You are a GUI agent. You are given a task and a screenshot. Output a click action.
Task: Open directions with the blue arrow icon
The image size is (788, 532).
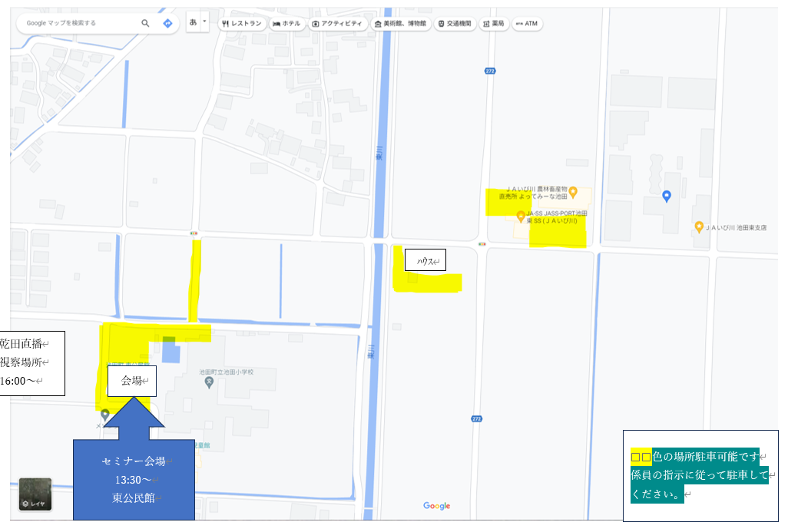167,23
